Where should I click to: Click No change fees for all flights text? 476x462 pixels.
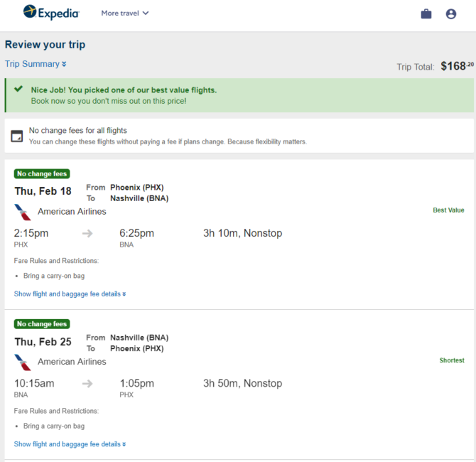(x=77, y=130)
